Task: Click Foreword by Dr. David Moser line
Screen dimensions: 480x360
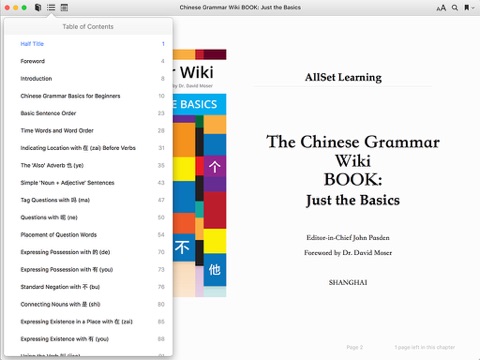Action: 348,253
